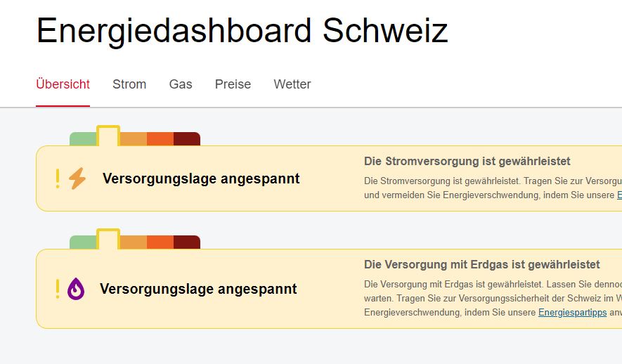
Task: Click heading 'Die Stromversorgung ist gewährleistet'
Action: click(x=467, y=162)
